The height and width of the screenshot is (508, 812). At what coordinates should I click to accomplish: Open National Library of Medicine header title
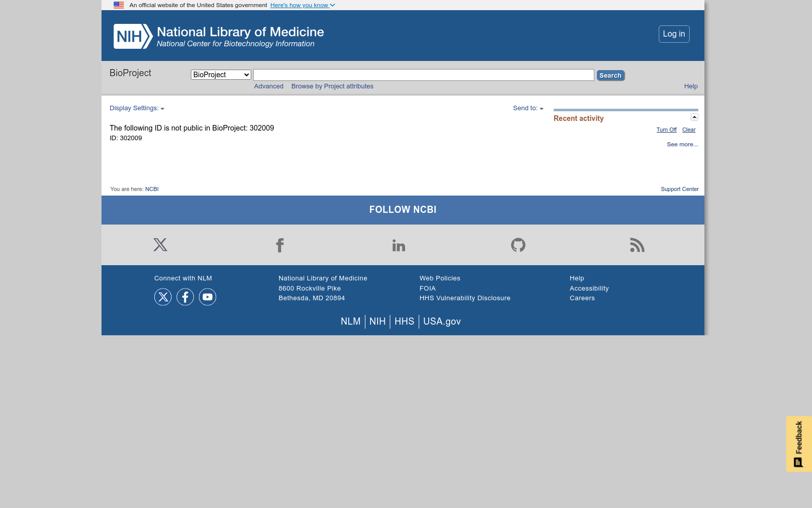pyautogui.click(x=240, y=32)
